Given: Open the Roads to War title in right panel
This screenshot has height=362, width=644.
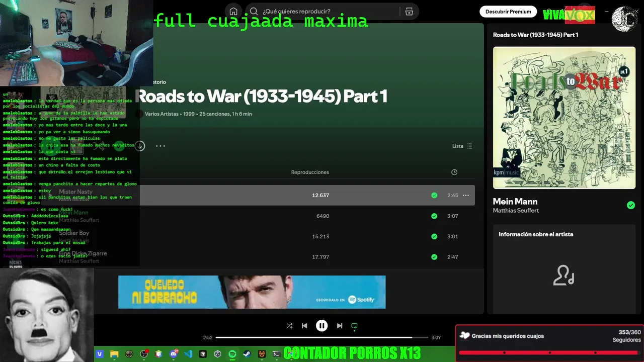Looking at the screenshot, I should point(535,35).
